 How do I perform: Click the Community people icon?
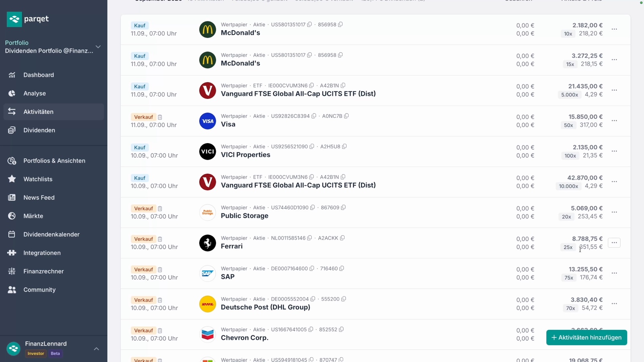[12, 290]
